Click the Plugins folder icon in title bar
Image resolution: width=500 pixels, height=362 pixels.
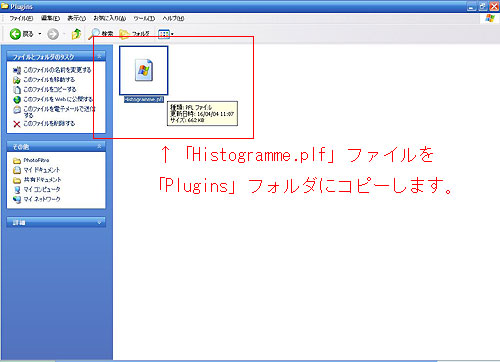click(x=5, y=6)
